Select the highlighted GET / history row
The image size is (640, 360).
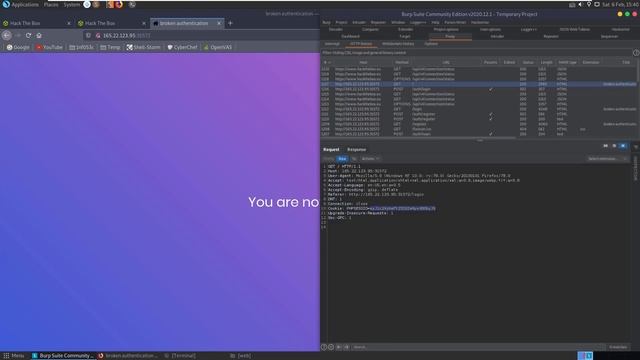click(x=478, y=84)
